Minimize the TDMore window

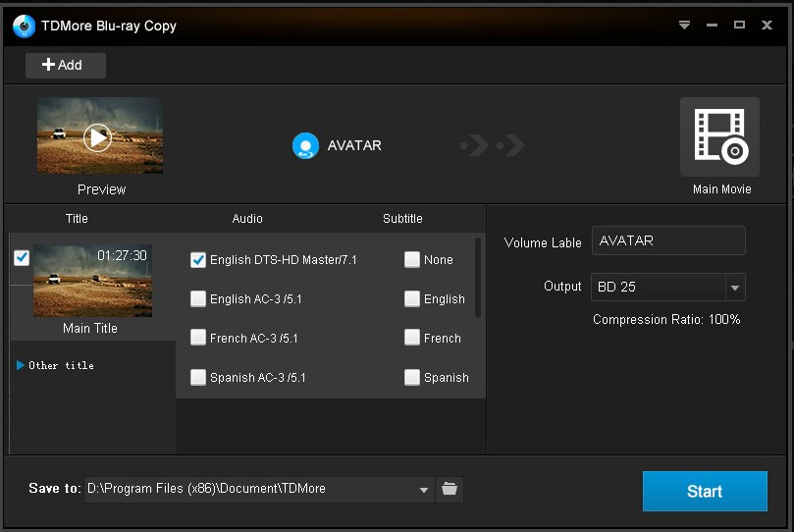point(712,26)
